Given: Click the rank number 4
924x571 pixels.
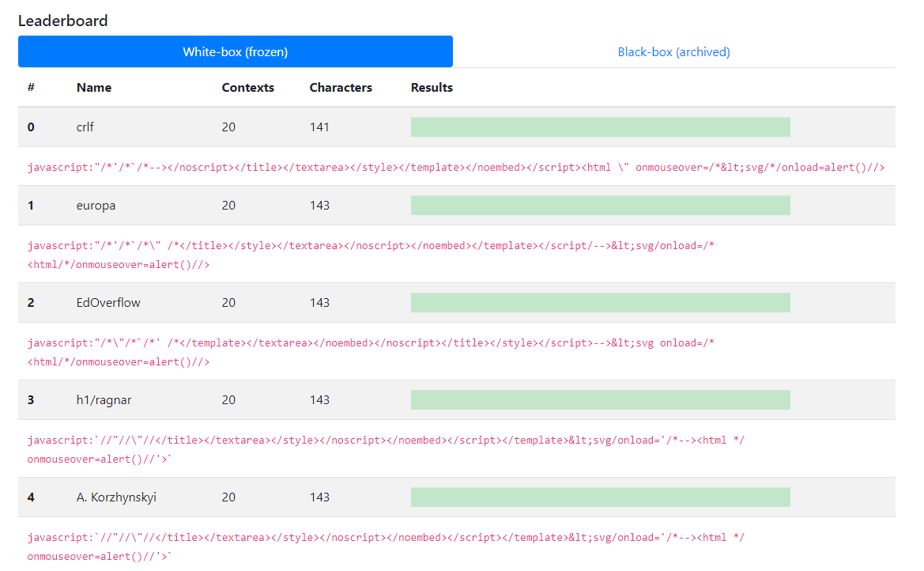Looking at the screenshot, I should 32,497.
